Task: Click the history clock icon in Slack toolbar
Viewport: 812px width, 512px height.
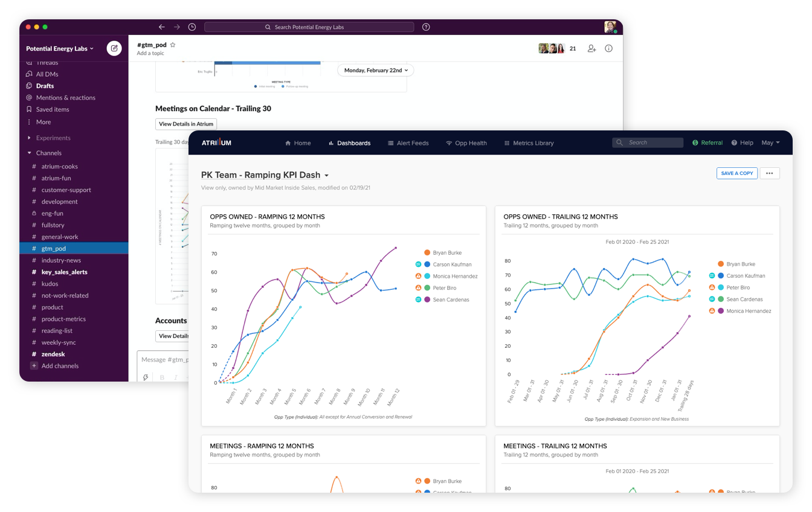Action: pos(192,27)
